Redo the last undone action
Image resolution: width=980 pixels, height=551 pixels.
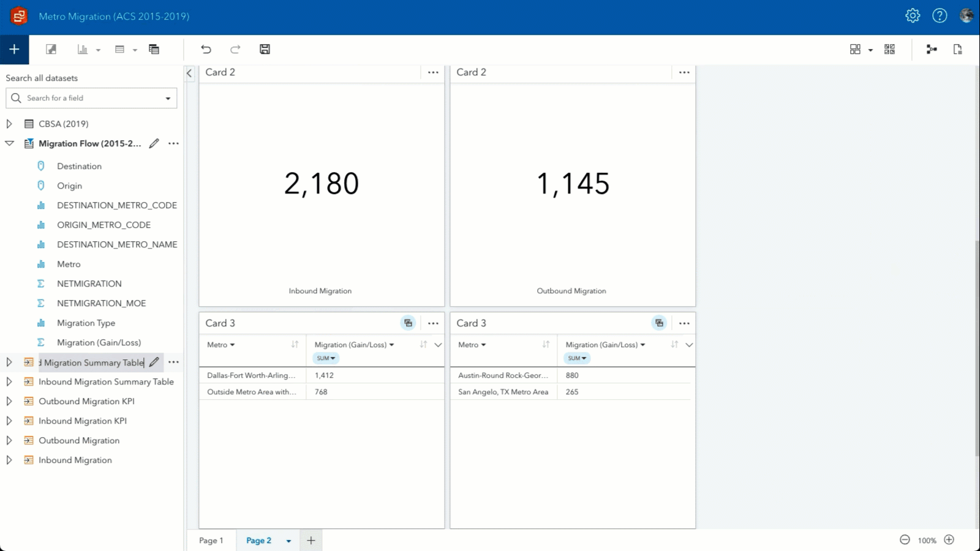tap(235, 50)
